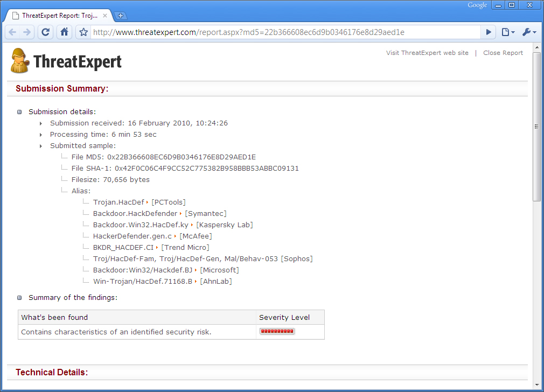Click the square bullet beside Summary of the findings
Screen dimensions: 544x392
pos(19,298)
